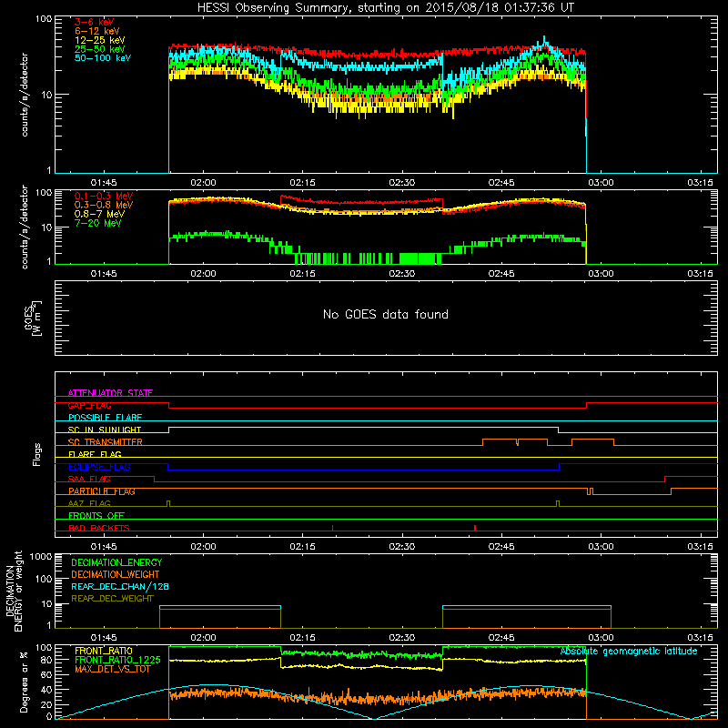The height and width of the screenshot is (728, 728).
Task: Select the 02:15 tick under the Flags panel
Action: [303, 547]
